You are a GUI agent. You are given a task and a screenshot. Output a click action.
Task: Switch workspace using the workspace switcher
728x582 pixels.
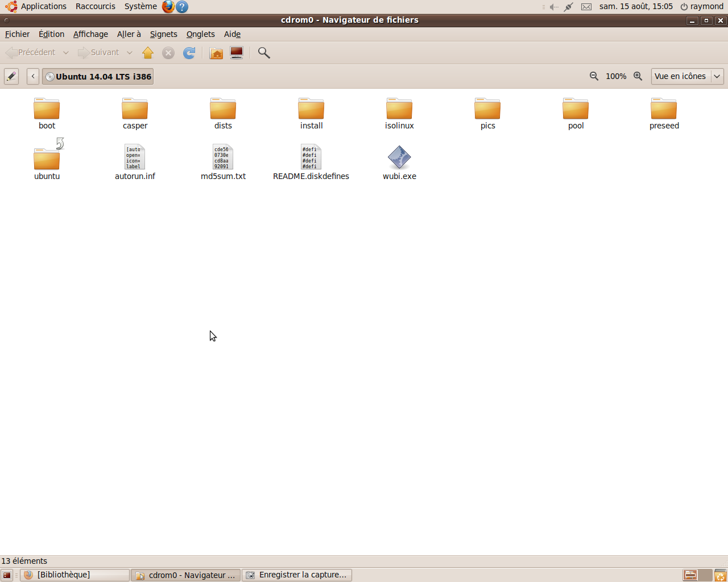[697, 575]
